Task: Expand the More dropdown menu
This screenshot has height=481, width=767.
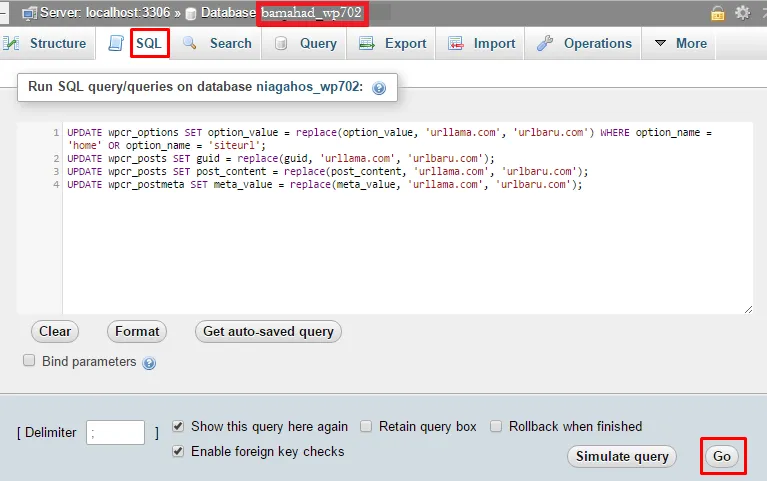Action: [x=681, y=44]
